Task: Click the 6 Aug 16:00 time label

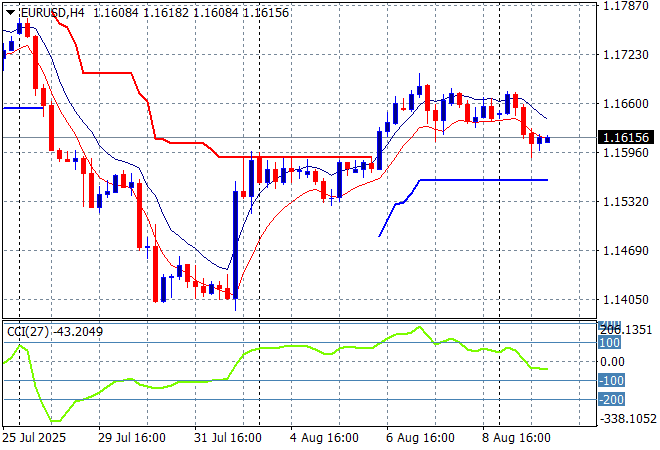Action: coord(420,438)
